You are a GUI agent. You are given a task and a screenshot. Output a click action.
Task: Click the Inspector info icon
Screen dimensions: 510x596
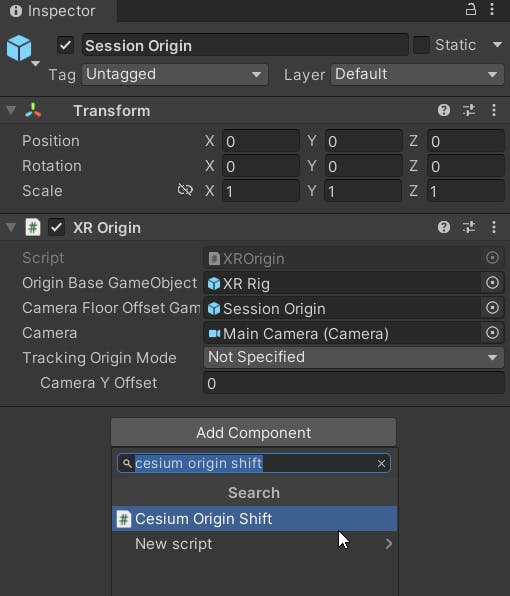point(16,11)
